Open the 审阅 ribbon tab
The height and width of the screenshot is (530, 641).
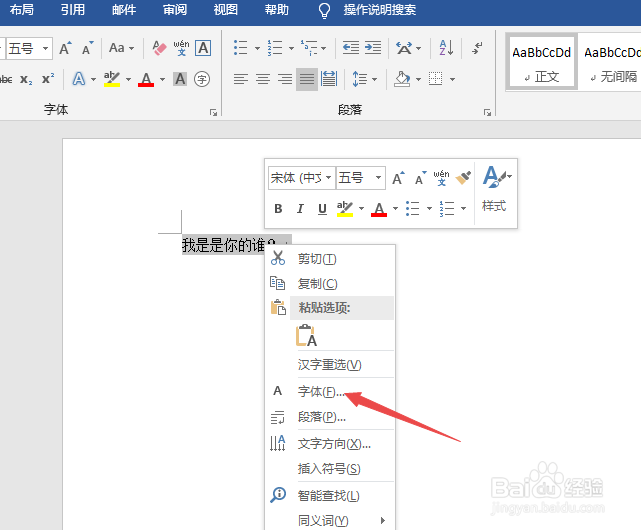(175, 9)
